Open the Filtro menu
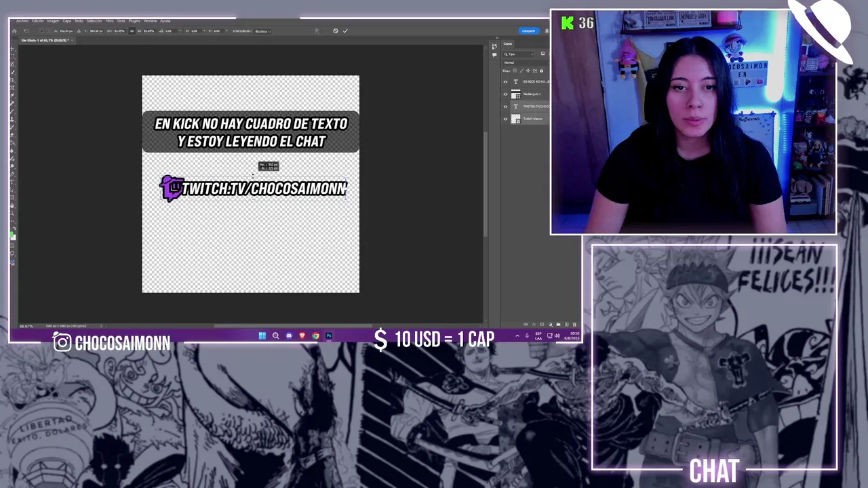 109,21
